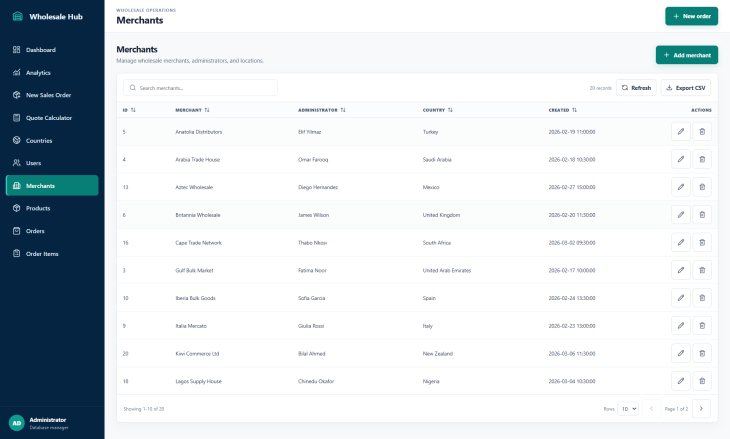Click the 'Sofia Garcia' administrator cell
This screenshot has width=730, height=439.
pos(311,298)
